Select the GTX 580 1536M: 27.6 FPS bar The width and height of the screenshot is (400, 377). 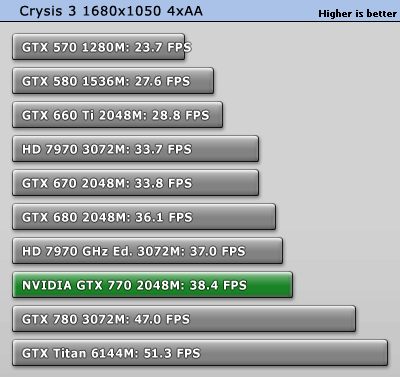pos(113,81)
